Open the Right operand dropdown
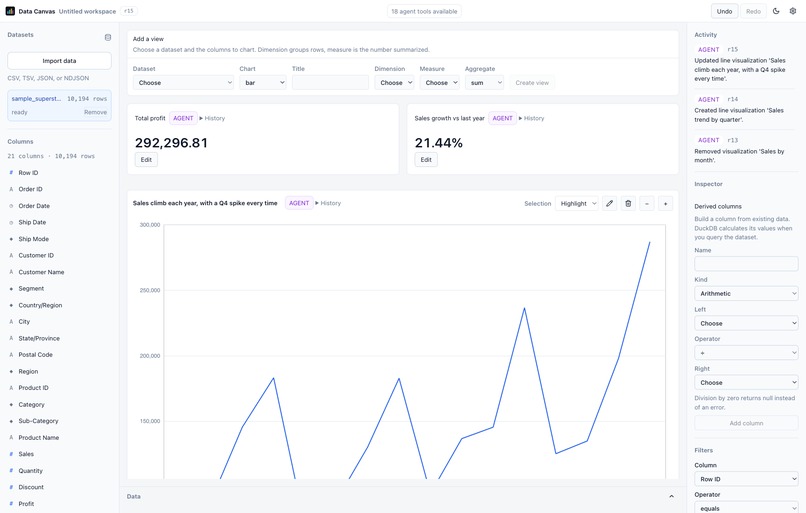Image resolution: width=806 pixels, height=513 pixels. tap(746, 382)
